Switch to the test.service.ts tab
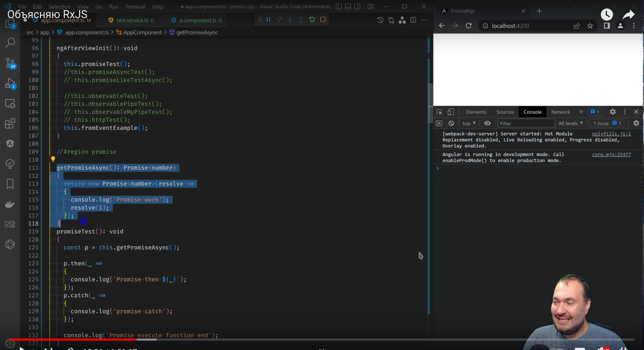Image resolution: width=644 pixels, height=350 pixels. click(x=132, y=20)
